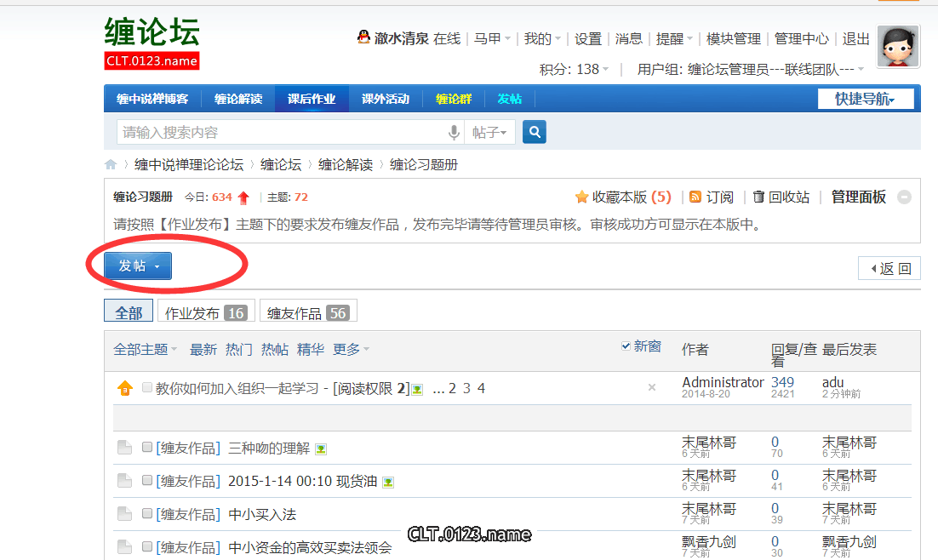Viewport: 938px width, 560px height.
Task: Switch to the 缠友作品 tab
Action: click(x=308, y=313)
